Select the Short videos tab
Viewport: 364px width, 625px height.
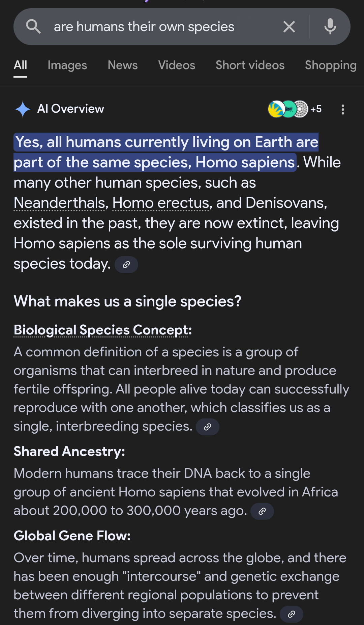pos(250,65)
